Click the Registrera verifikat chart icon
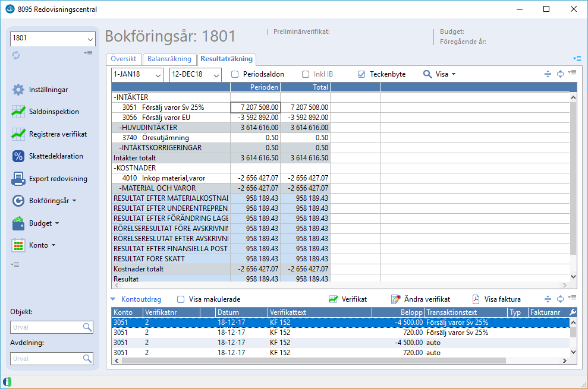Image resolution: width=588 pixels, height=389 pixels. pyautogui.click(x=18, y=134)
